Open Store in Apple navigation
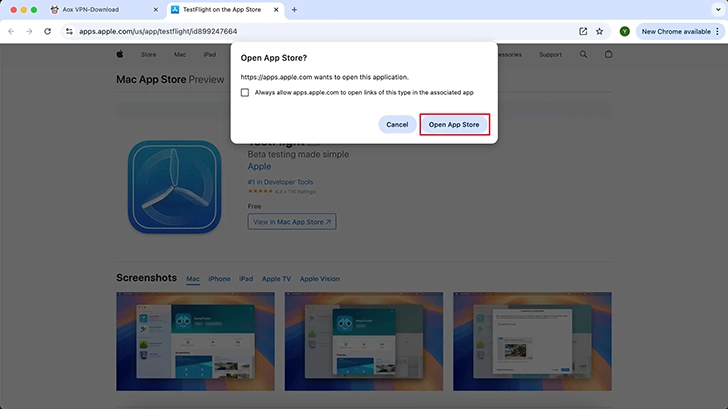The width and height of the screenshot is (728, 409). (x=149, y=54)
